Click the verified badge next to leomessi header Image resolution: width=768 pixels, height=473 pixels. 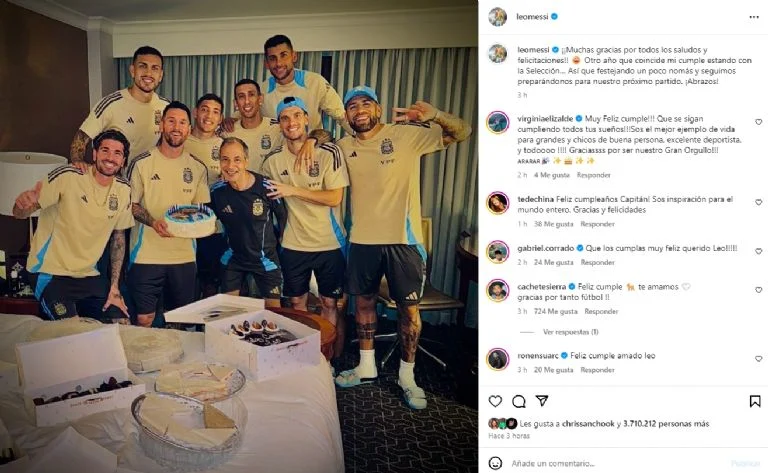(x=554, y=17)
